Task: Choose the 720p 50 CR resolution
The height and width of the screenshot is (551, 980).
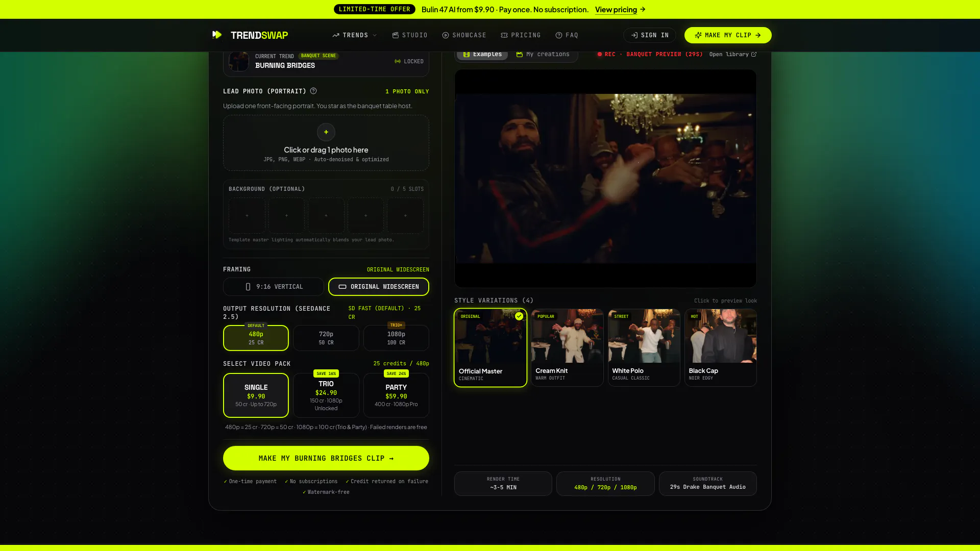Action: (x=326, y=338)
